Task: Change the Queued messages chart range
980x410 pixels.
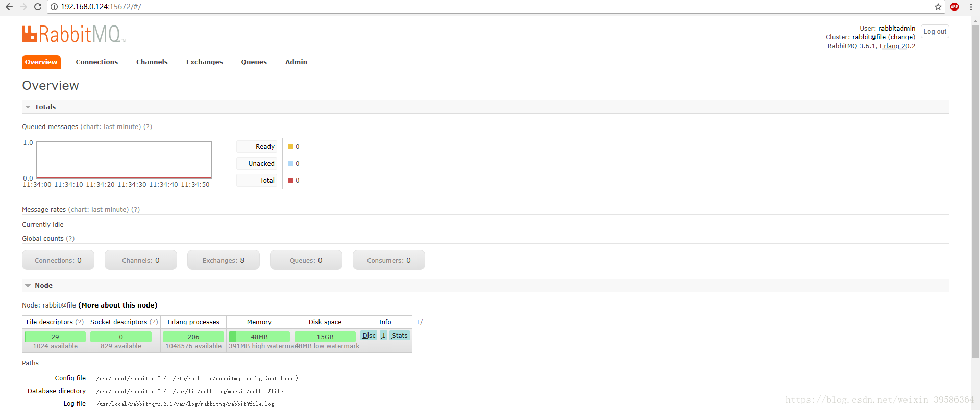Action: coord(111,127)
